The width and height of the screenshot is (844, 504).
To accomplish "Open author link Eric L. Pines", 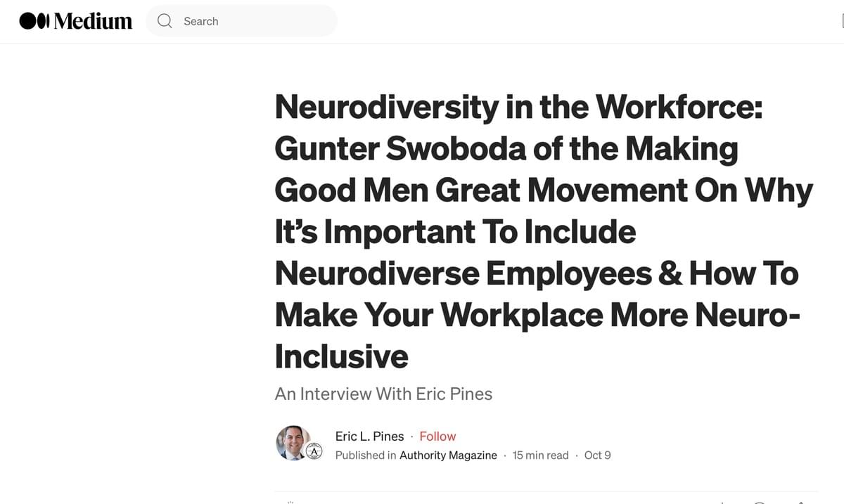I will click(369, 437).
